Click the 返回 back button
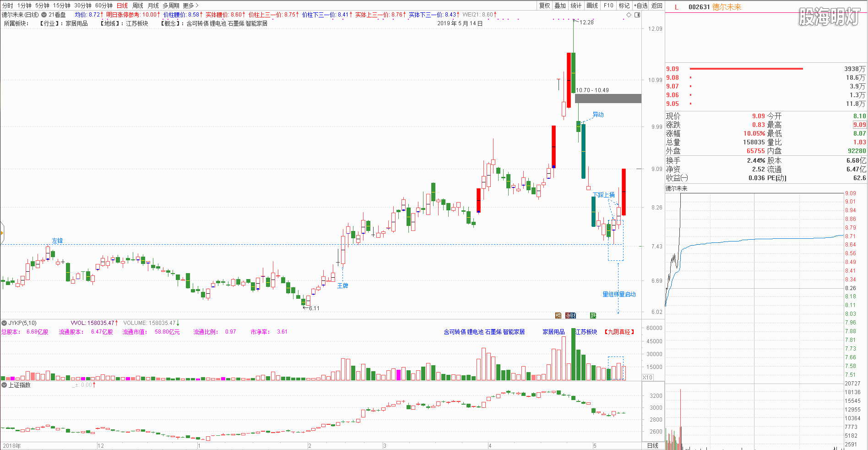The image size is (868, 450). pyautogui.click(x=657, y=5)
